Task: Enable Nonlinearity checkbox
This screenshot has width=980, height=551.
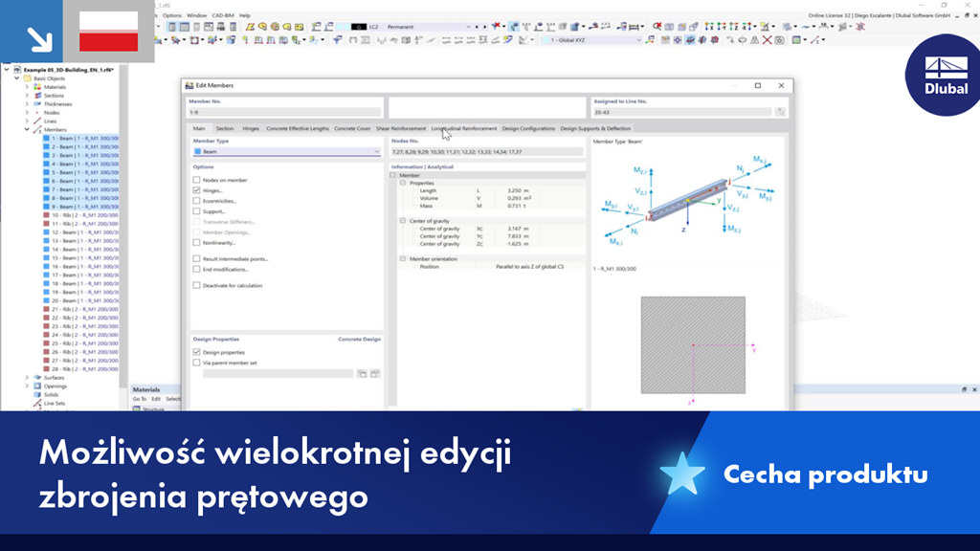Action: pyautogui.click(x=196, y=242)
